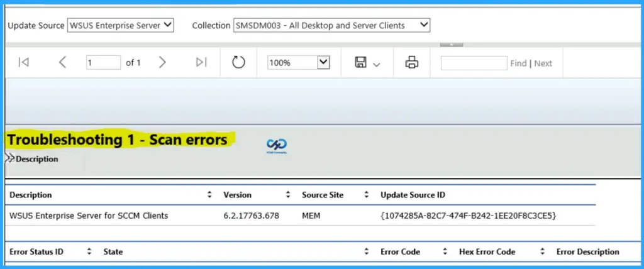
Task: Open the Update Source dropdown
Action: click(120, 25)
